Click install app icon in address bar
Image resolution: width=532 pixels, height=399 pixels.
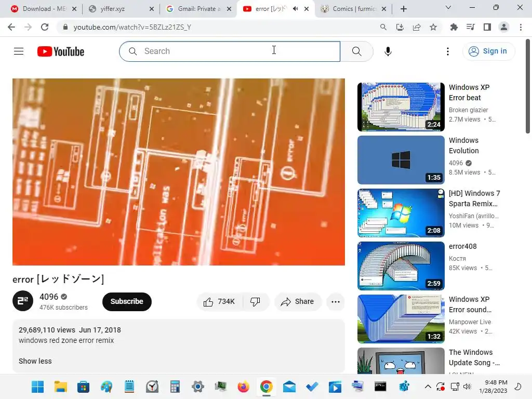tap(400, 27)
